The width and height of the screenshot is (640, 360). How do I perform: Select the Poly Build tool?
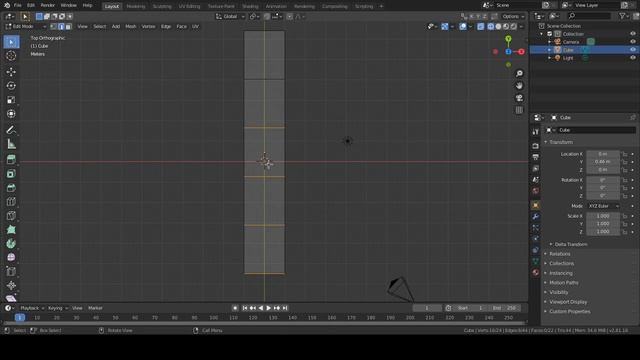pyautogui.click(x=11, y=230)
